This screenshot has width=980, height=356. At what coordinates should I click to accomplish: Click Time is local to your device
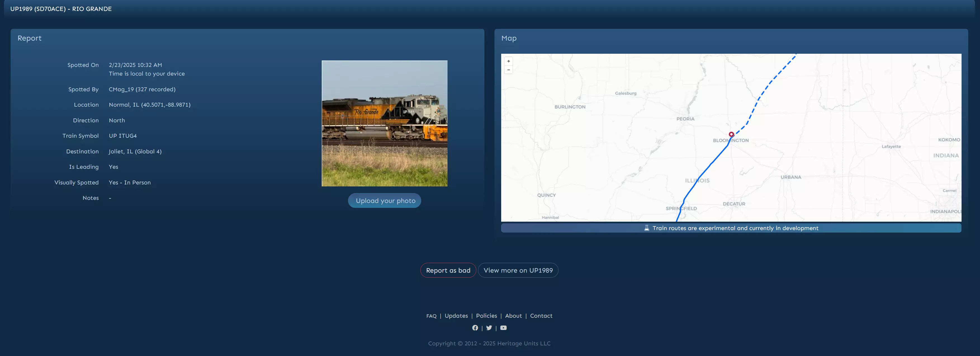[x=146, y=74]
